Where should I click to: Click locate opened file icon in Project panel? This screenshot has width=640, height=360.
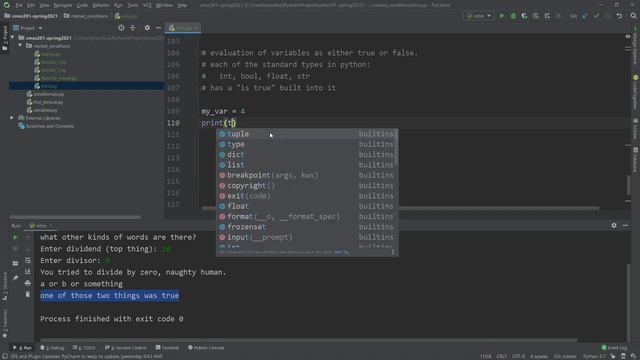coord(121,28)
